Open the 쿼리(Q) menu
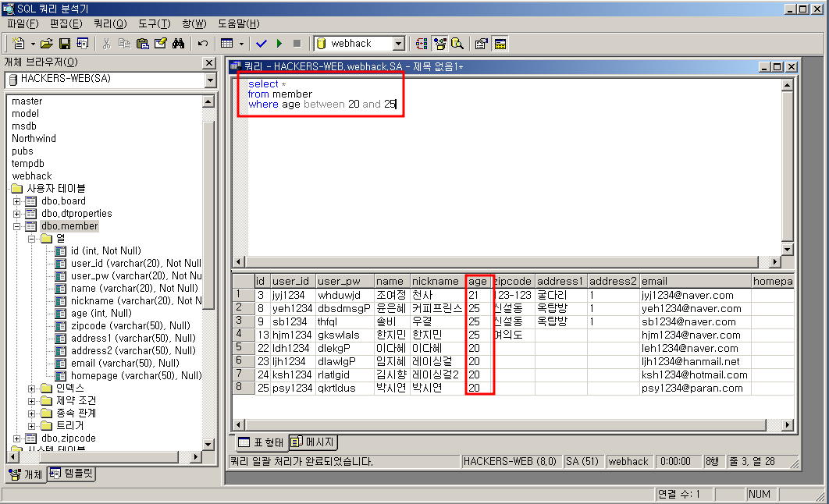 pyautogui.click(x=110, y=23)
